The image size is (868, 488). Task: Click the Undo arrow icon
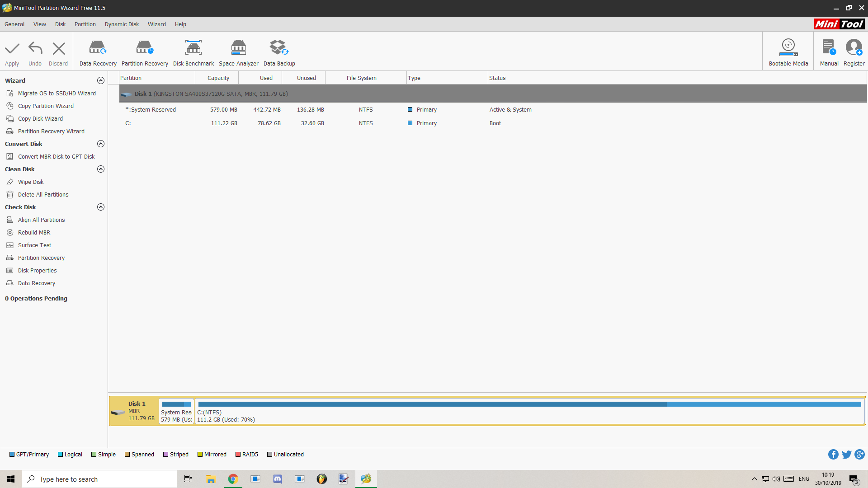35,48
